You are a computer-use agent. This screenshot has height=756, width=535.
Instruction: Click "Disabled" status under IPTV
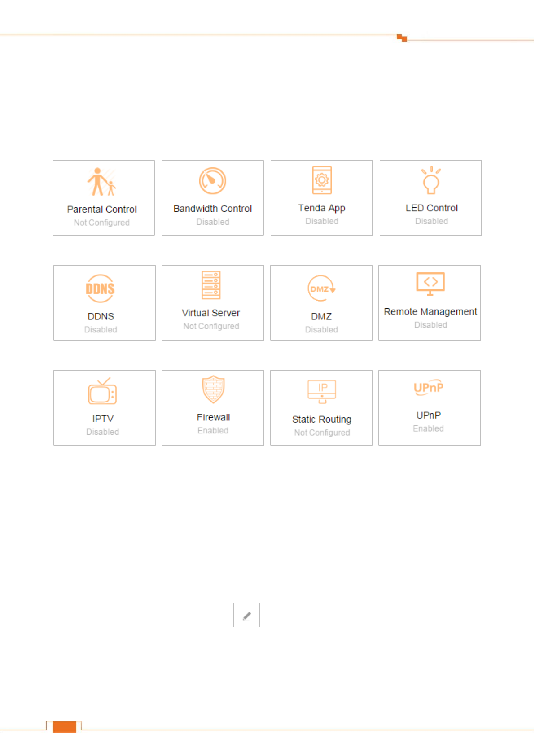coord(103,432)
